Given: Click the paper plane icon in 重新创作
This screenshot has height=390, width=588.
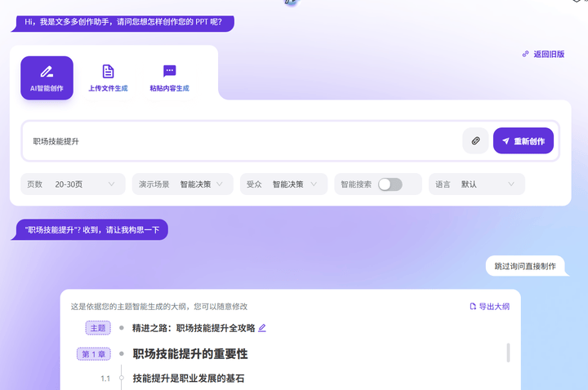Looking at the screenshot, I should click(x=506, y=141).
